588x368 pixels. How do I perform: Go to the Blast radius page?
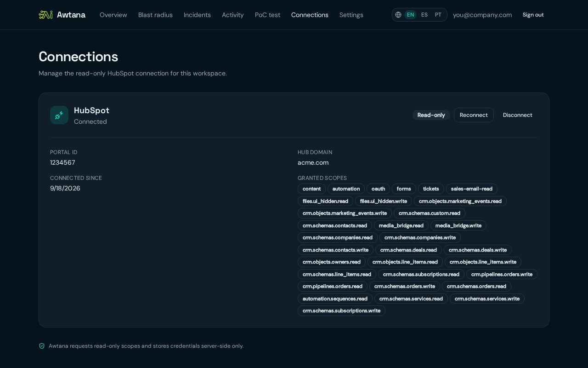tap(155, 15)
